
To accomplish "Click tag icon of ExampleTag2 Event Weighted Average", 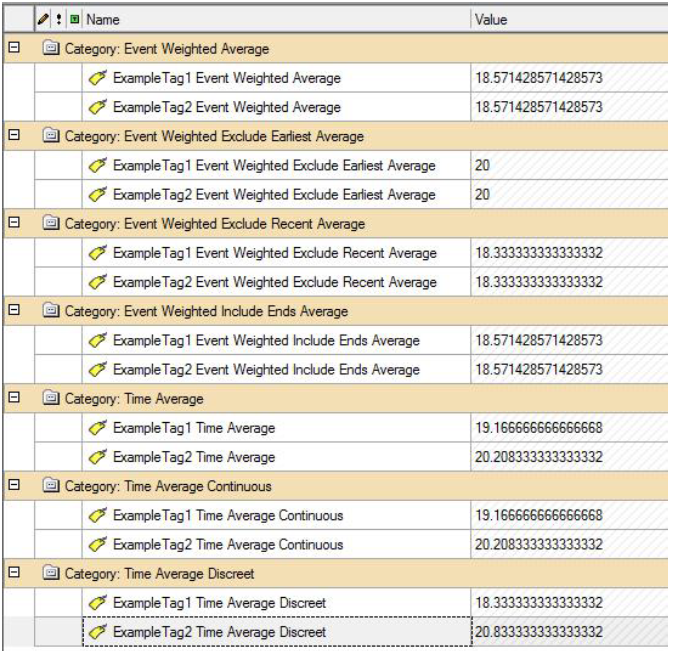I will click(98, 107).
